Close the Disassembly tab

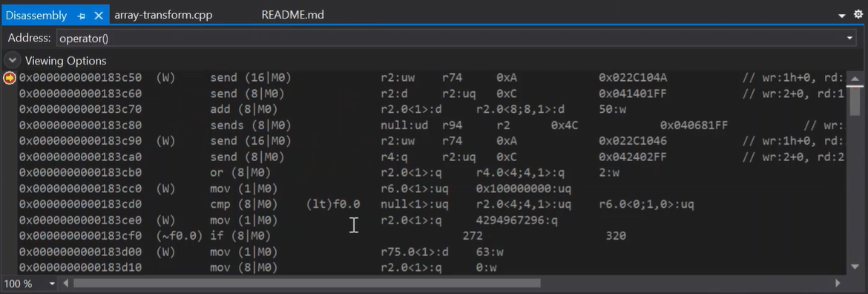tap(99, 16)
